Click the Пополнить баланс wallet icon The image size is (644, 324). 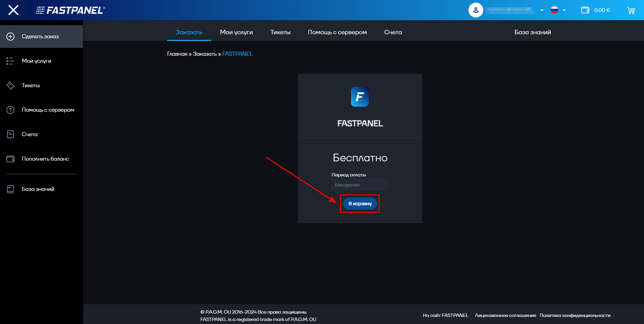point(10,159)
